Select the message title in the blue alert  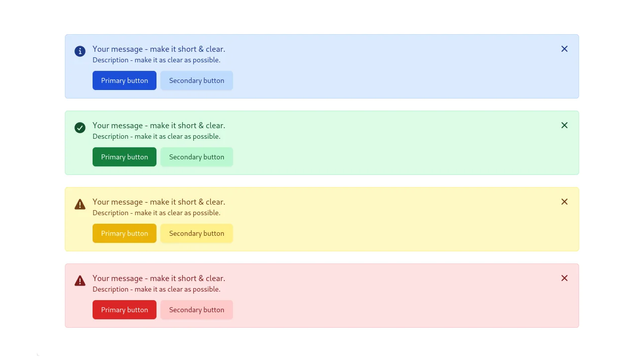[158, 49]
